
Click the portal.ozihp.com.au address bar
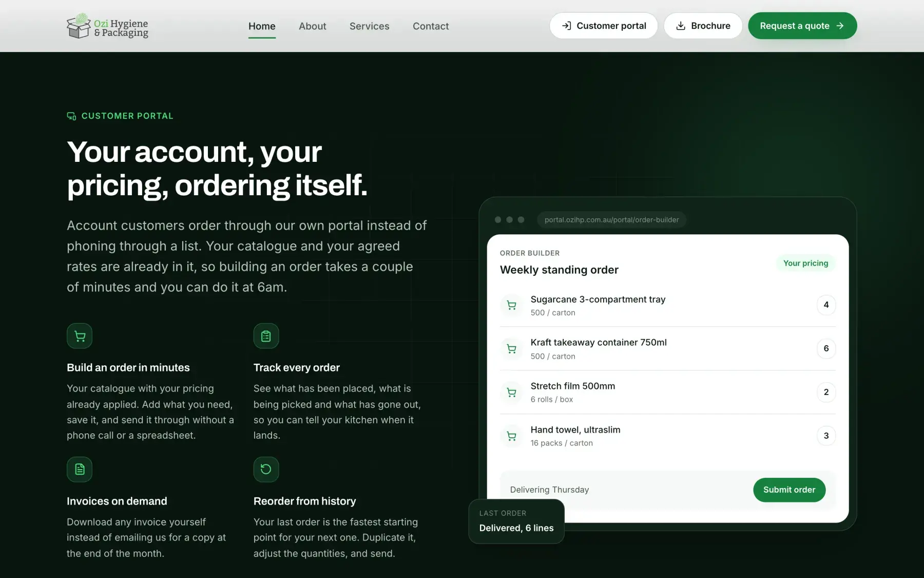(611, 220)
